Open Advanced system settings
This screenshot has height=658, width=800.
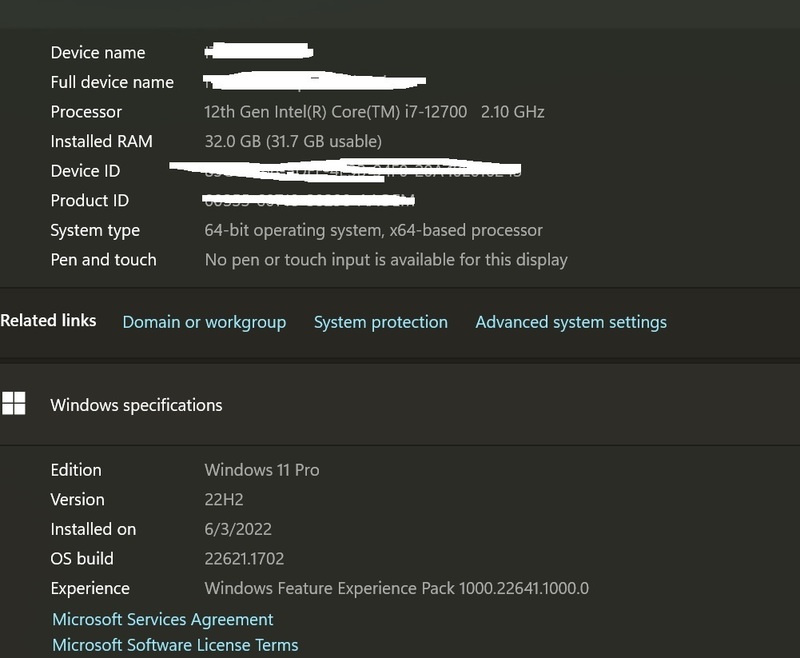(x=571, y=322)
